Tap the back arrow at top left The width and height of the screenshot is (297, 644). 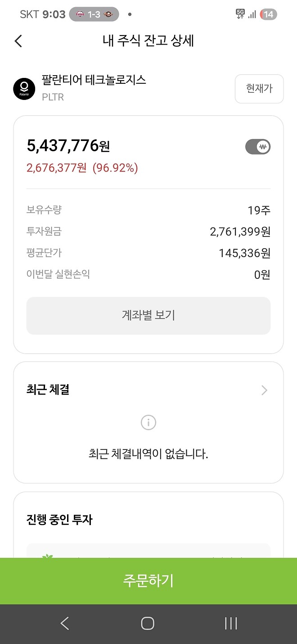click(x=18, y=41)
